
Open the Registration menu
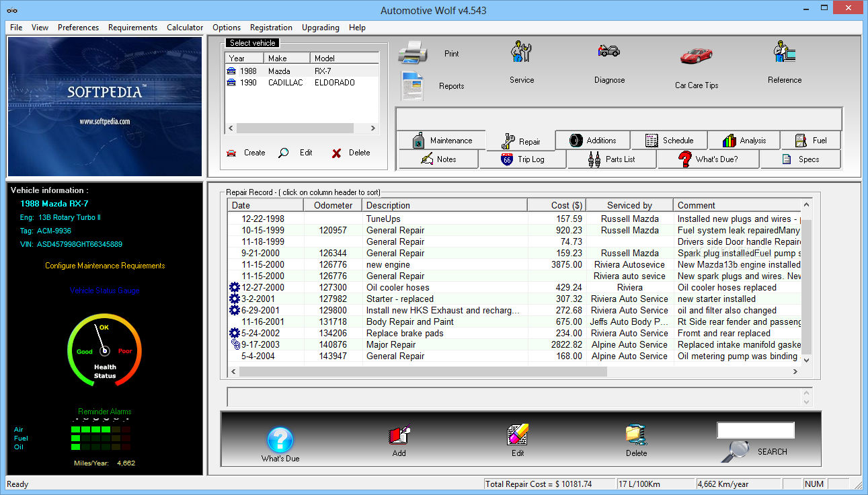pyautogui.click(x=271, y=28)
